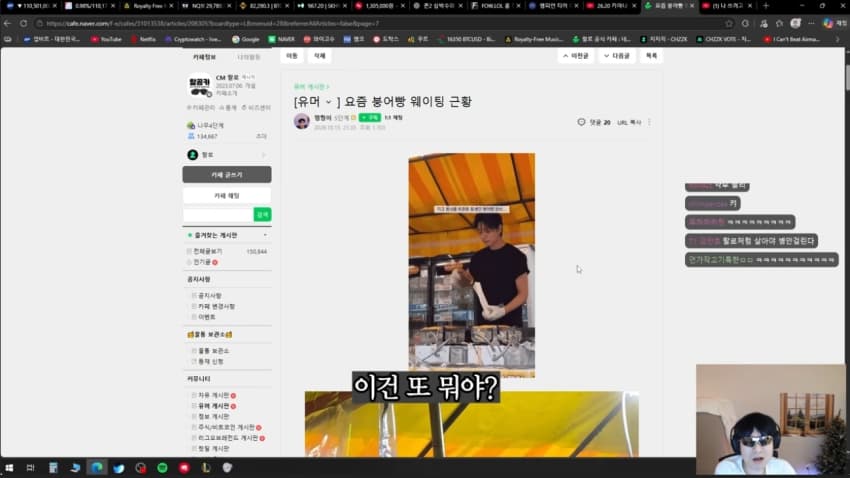Screen dimensions: 850x478
Task: Switch to the 카페정보 tab
Action: (204, 57)
